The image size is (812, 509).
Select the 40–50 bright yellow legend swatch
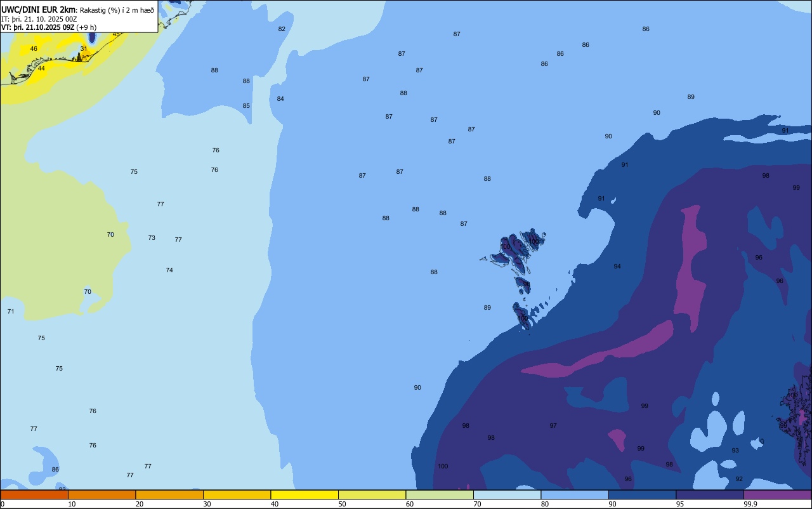pos(304,494)
